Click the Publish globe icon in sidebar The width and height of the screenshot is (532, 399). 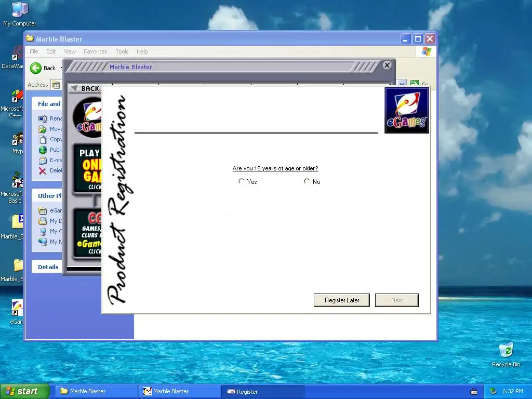tap(43, 150)
